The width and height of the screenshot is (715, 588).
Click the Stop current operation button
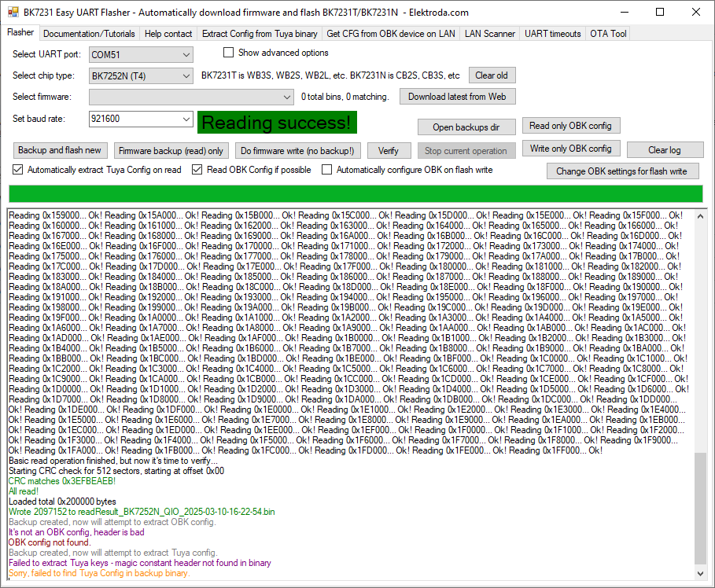pos(466,151)
